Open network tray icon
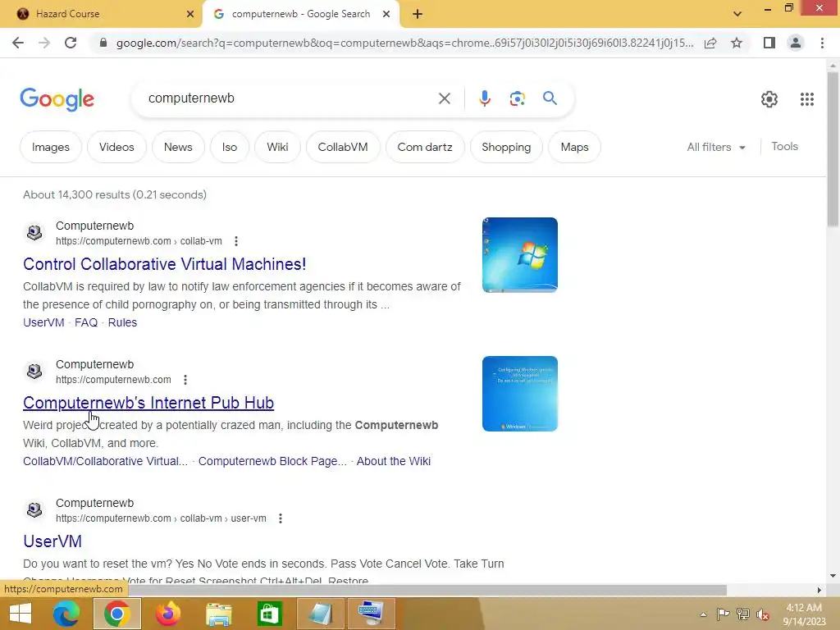This screenshot has width=840, height=630. [x=743, y=614]
